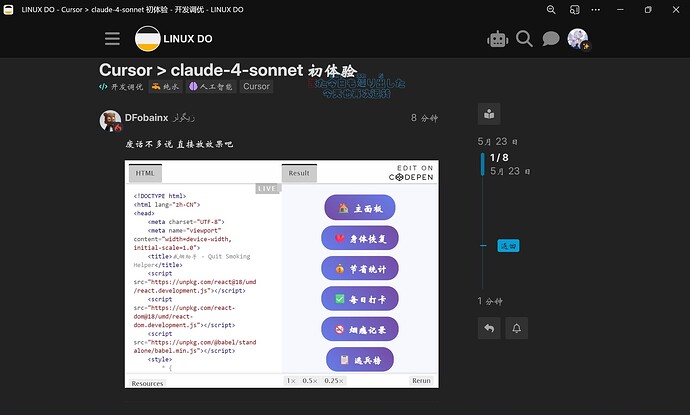This screenshot has width=690, height=415.
Task: Click the 主面板 button in the preview
Action: pyautogui.click(x=360, y=208)
